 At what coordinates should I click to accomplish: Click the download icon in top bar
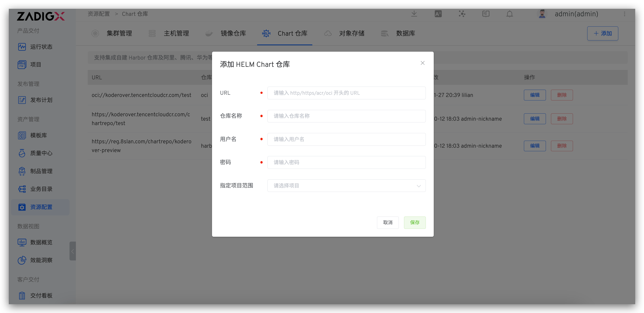[x=414, y=14]
